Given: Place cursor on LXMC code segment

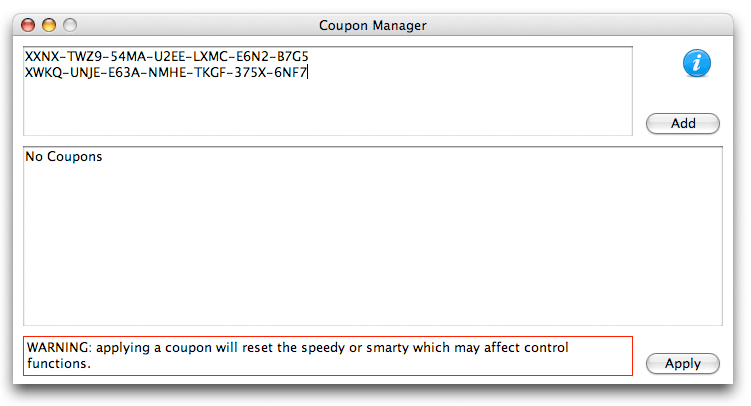Looking at the screenshot, I should click(211, 56).
